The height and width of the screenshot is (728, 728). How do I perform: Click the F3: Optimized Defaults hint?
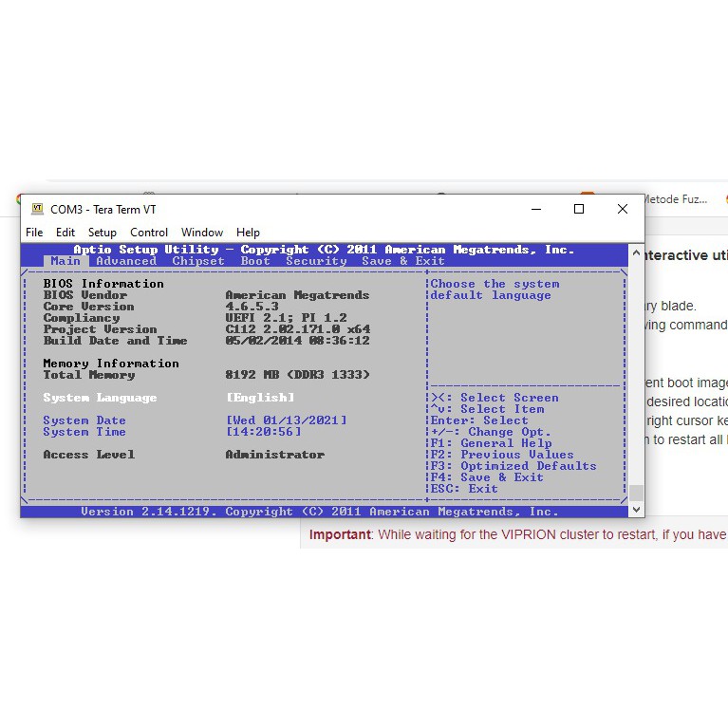pos(513,466)
